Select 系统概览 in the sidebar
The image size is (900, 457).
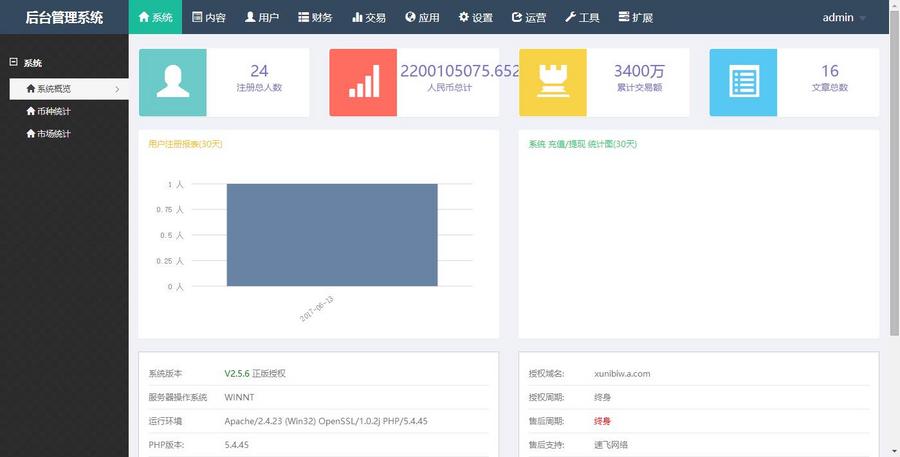coord(69,89)
